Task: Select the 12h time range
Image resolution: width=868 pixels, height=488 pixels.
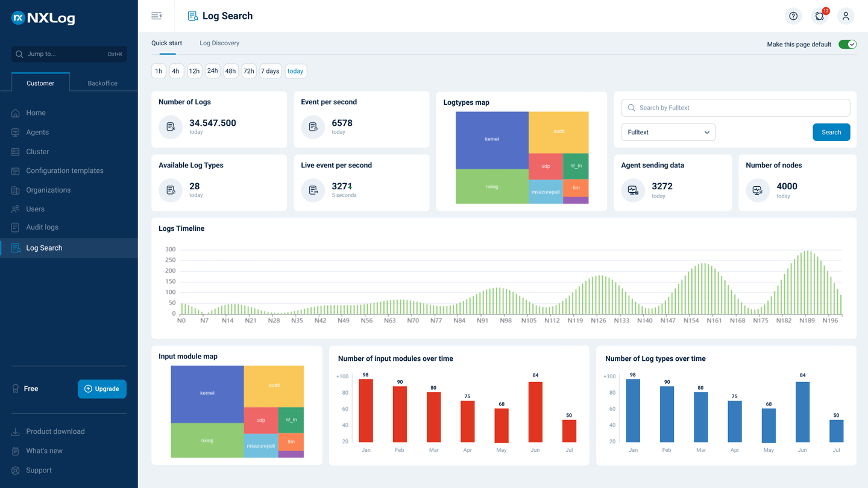Action: [x=194, y=71]
